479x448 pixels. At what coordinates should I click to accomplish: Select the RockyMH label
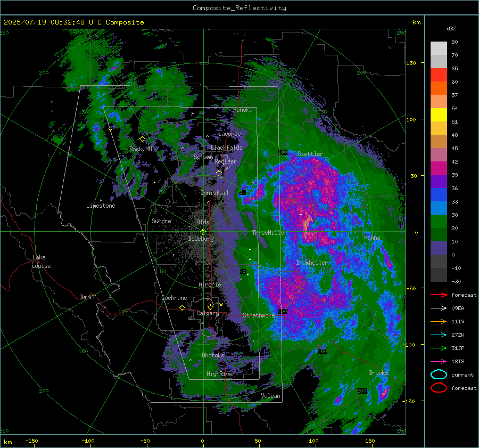tap(141, 149)
